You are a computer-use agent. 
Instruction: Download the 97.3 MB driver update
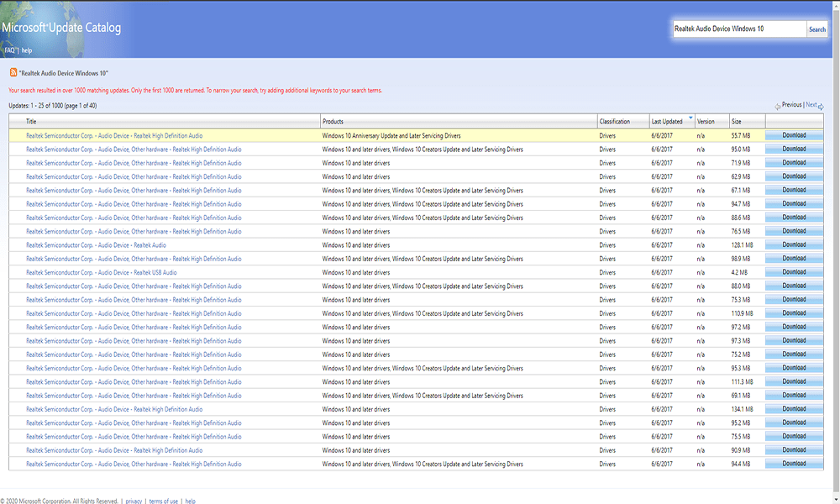[x=794, y=341]
